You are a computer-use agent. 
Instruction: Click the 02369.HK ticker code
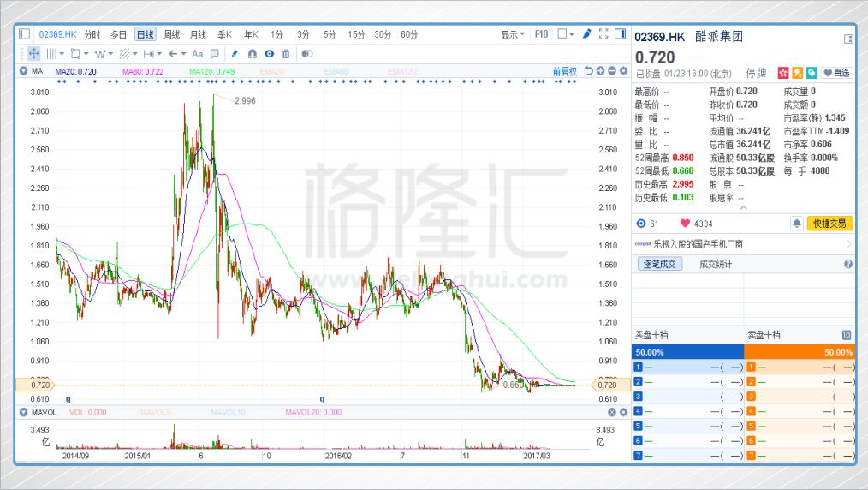click(x=57, y=34)
